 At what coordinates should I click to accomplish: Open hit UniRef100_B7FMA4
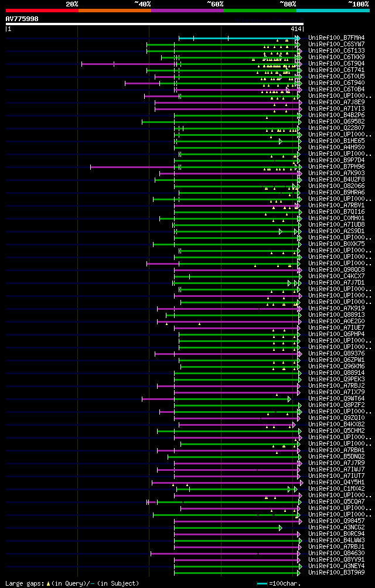pos(336,38)
